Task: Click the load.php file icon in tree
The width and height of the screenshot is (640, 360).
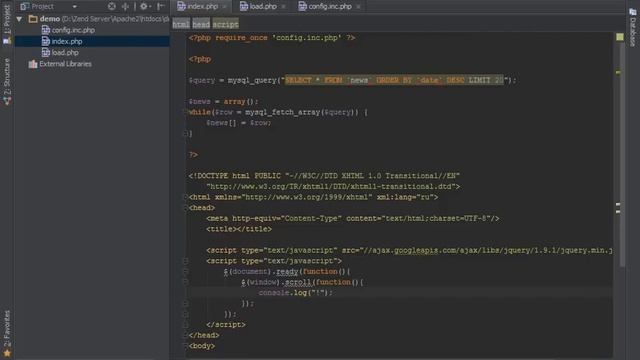Action: tap(46, 53)
